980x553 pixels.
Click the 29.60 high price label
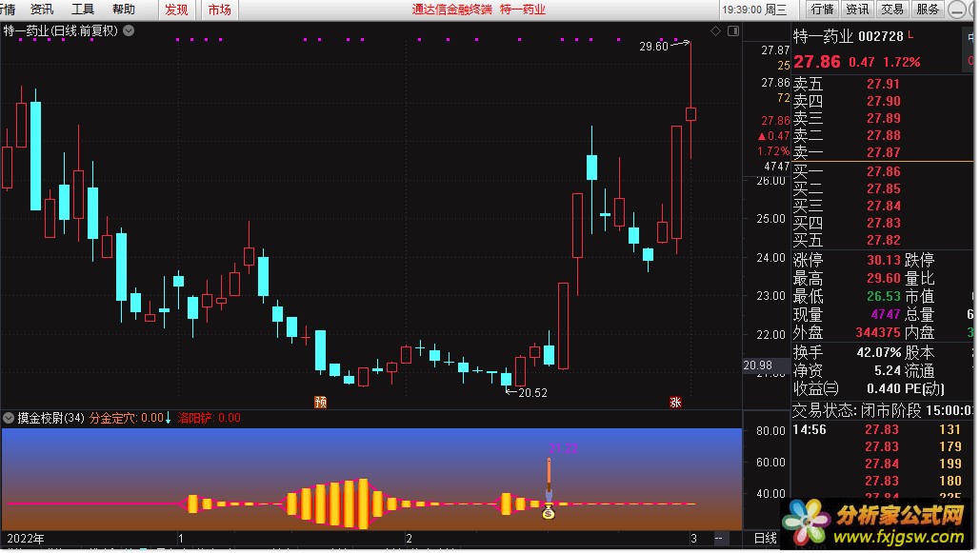[653, 47]
